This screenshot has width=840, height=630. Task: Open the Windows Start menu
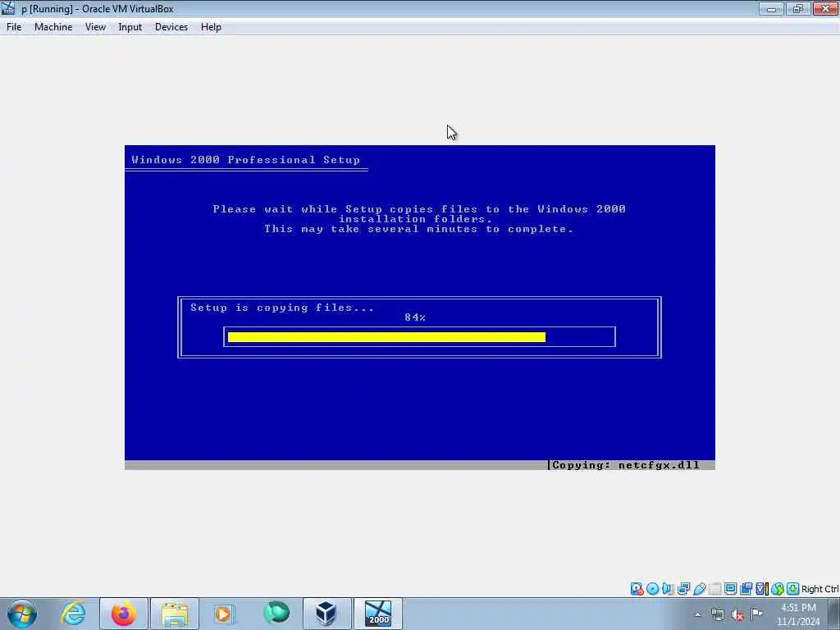coord(22,614)
